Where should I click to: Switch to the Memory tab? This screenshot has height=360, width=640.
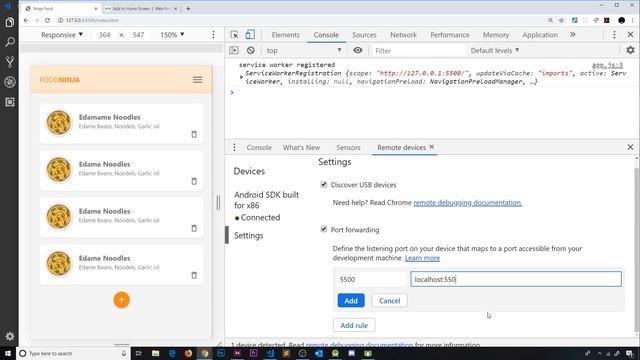coord(496,35)
